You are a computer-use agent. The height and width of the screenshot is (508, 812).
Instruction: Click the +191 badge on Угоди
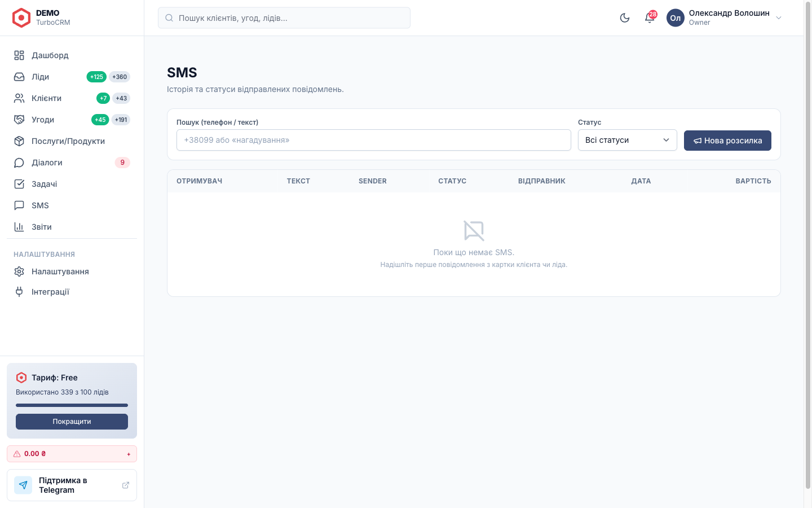(x=121, y=120)
